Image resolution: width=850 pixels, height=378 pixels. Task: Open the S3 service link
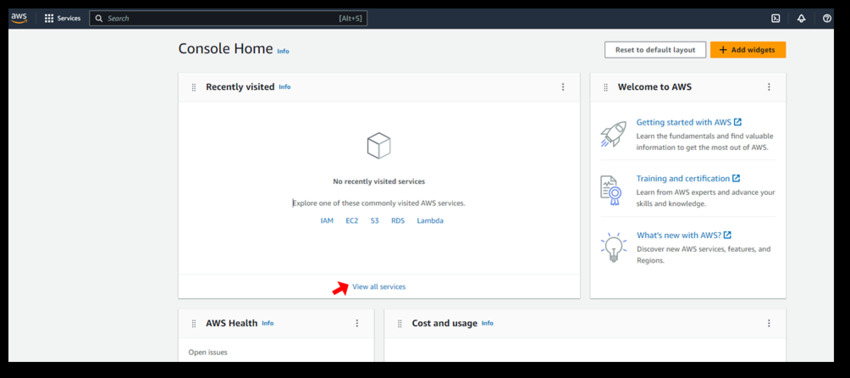tap(375, 221)
